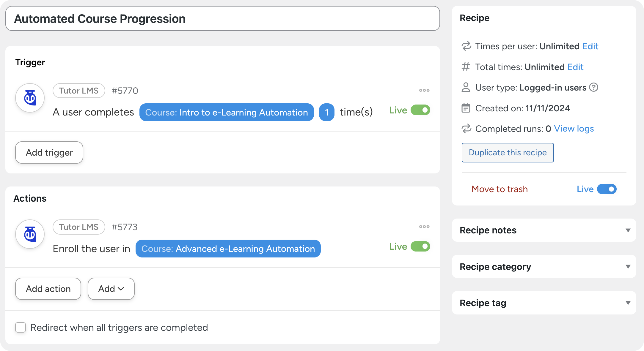Click the calendar icon beside Created on
The width and height of the screenshot is (644, 351).
coord(466,108)
